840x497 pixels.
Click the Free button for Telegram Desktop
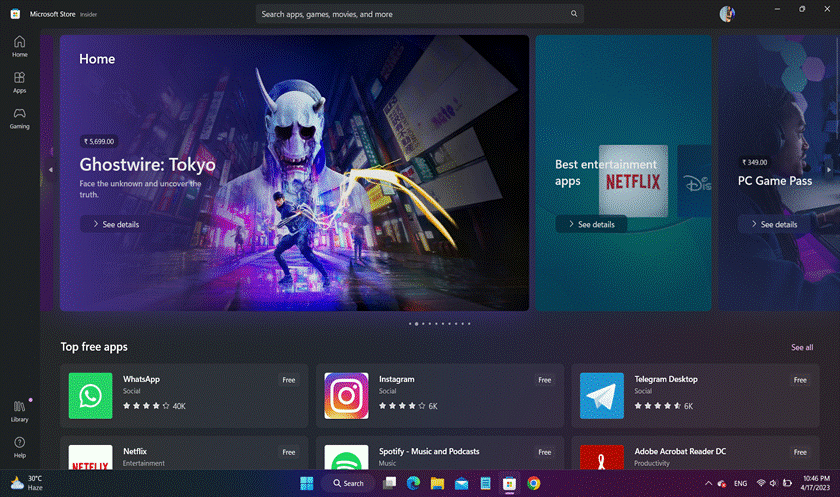tap(800, 380)
